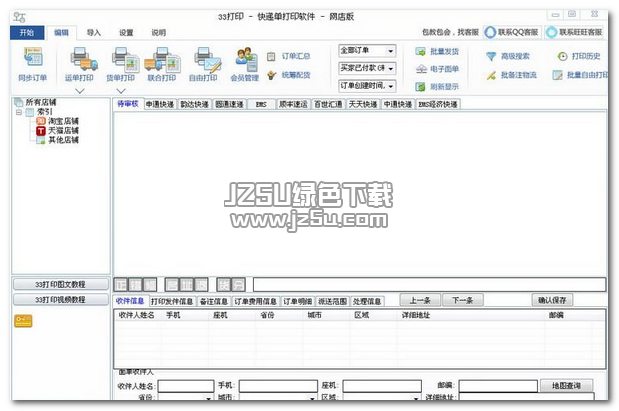Click the 地图查询 map lookup button
Image resolution: width=619 pixels, height=411 pixels.
[566, 386]
